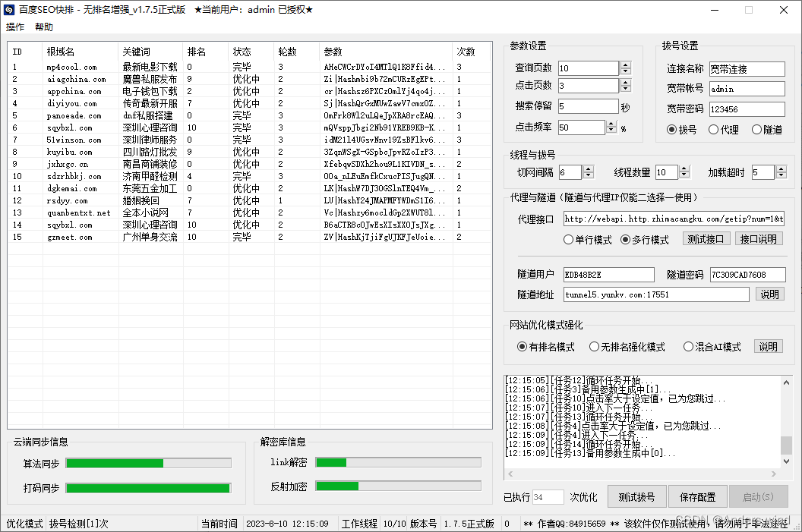The height and width of the screenshot is (532, 802).
Task: Click the 算法同步 progress bar
Action: pyautogui.click(x=149, y=463)
